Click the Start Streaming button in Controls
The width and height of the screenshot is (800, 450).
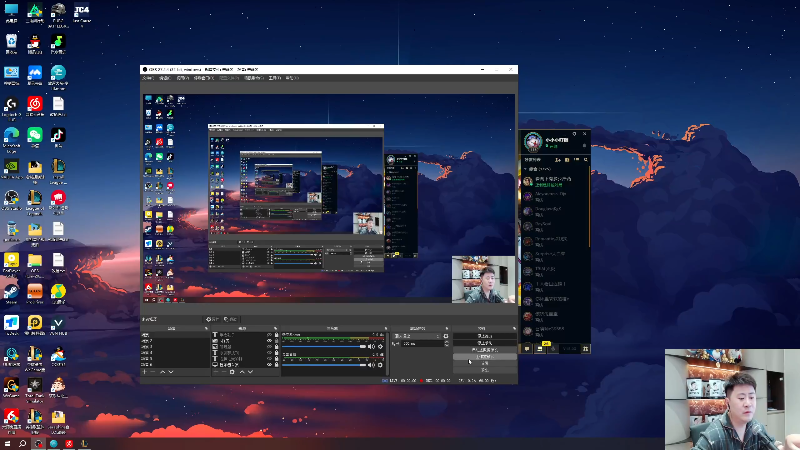(x=484, y=334)
